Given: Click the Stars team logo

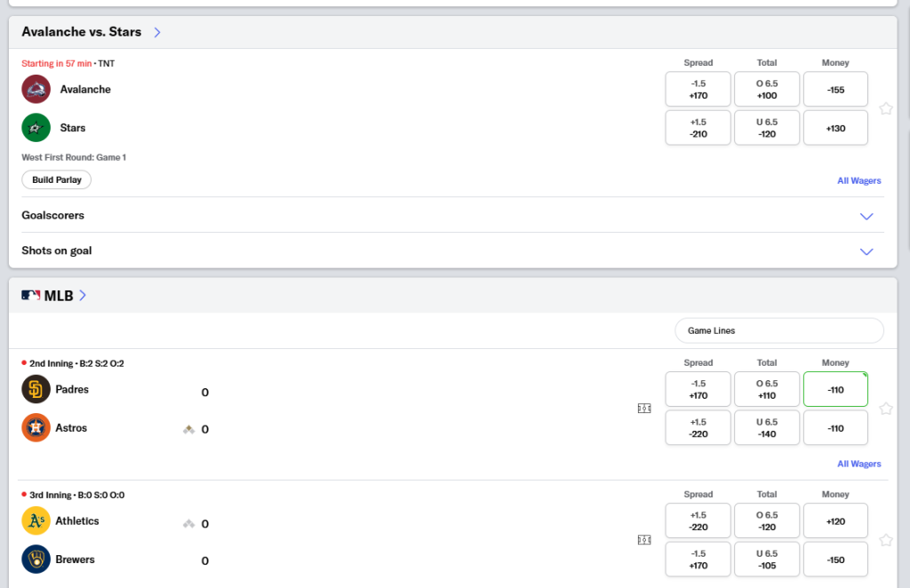Looking at the screenshot, I should click(x=36, y=128).
